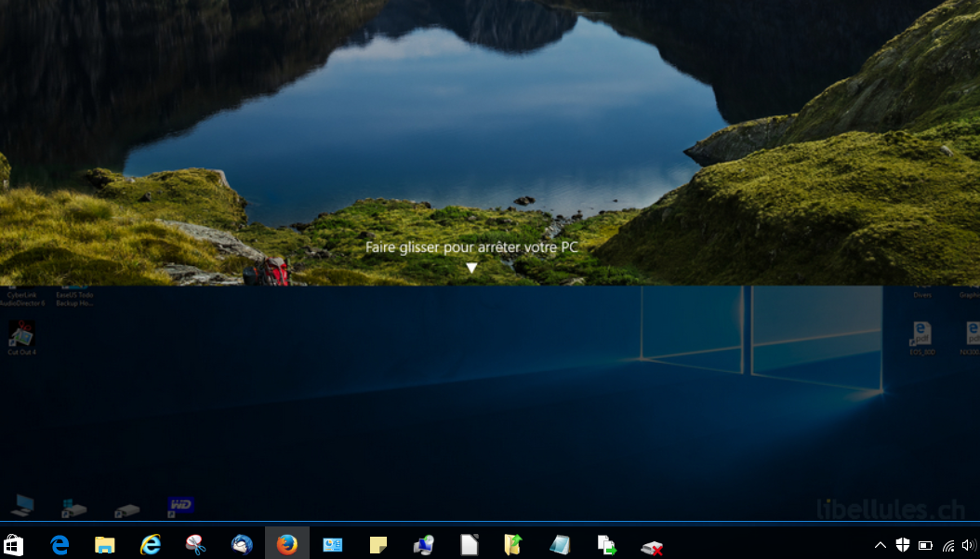Select the drive shortcut with Windows logo

73,508
